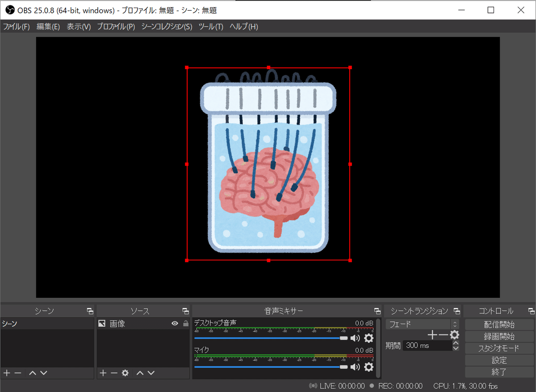This screenshot has height=392, width=536.
Task: Open the ファイル(F) menu
Action: pyautogui.click(x=17, y=27)
